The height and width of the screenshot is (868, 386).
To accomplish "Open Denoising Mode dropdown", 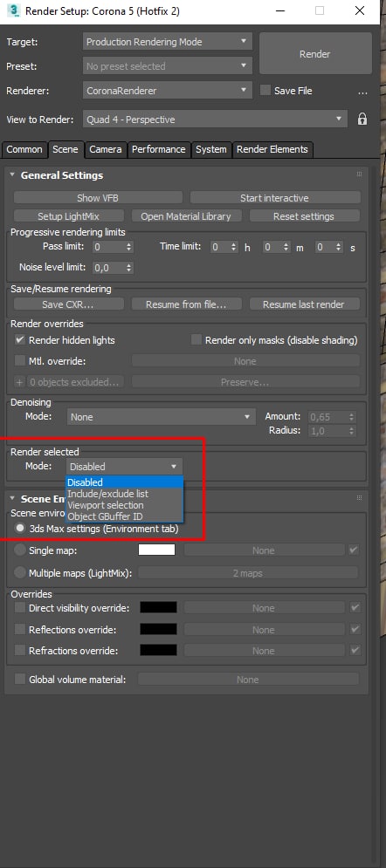I will coord(160,417).
